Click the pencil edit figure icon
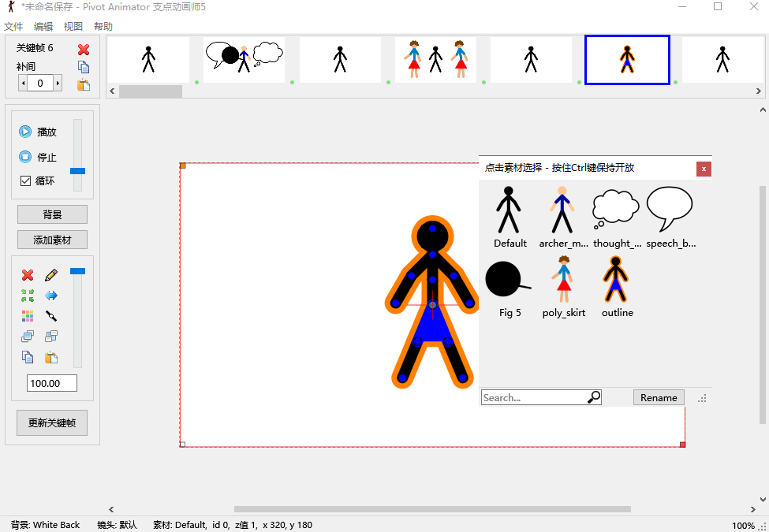The height and width of the screenshot is (532, 769). [x=51, y=275]
